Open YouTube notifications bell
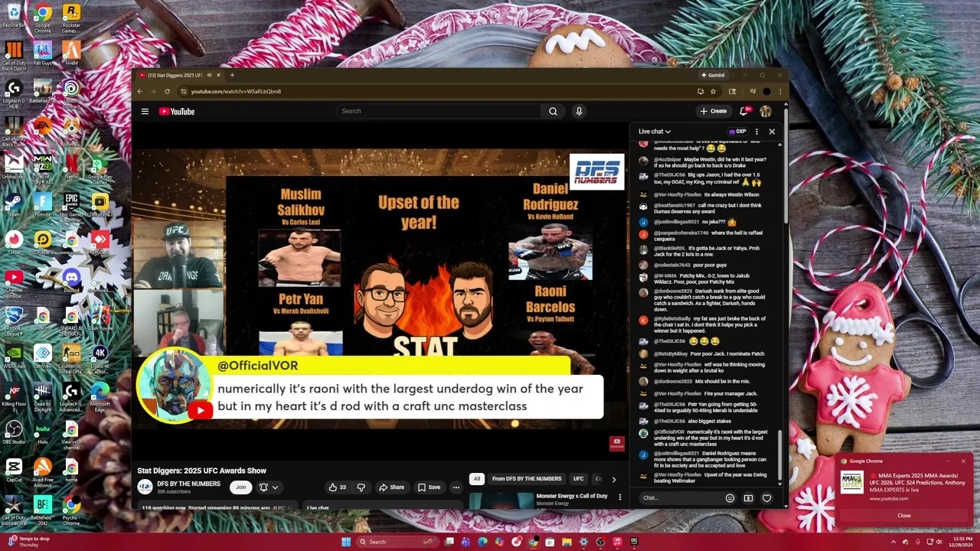The height and width of the screenshot is (551, 980). pos(743,112)
